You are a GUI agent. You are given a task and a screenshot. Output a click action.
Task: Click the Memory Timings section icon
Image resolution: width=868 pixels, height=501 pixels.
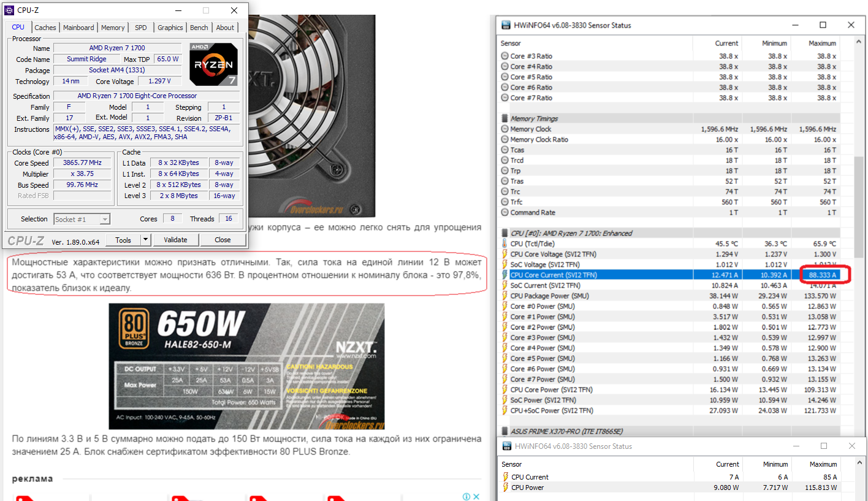click(504, 119)
